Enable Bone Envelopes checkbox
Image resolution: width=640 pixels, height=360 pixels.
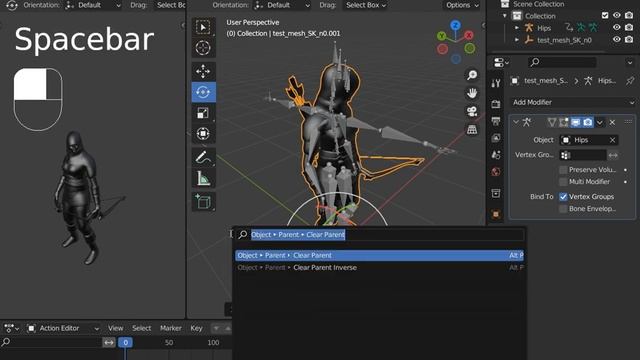[x=563, y=209]
